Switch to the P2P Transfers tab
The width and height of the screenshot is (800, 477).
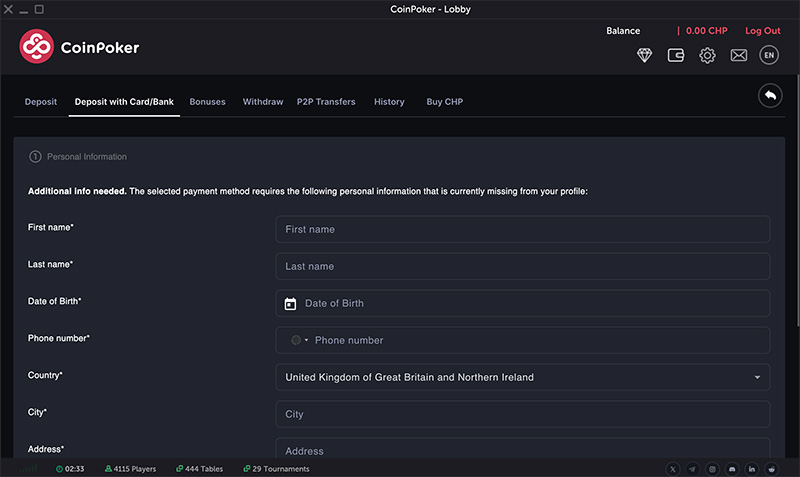(x=326, y=102)
